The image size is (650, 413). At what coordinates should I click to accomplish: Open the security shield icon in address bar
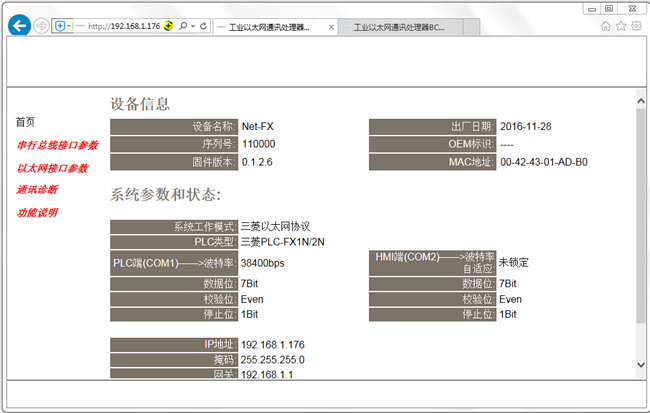(60, 26)
